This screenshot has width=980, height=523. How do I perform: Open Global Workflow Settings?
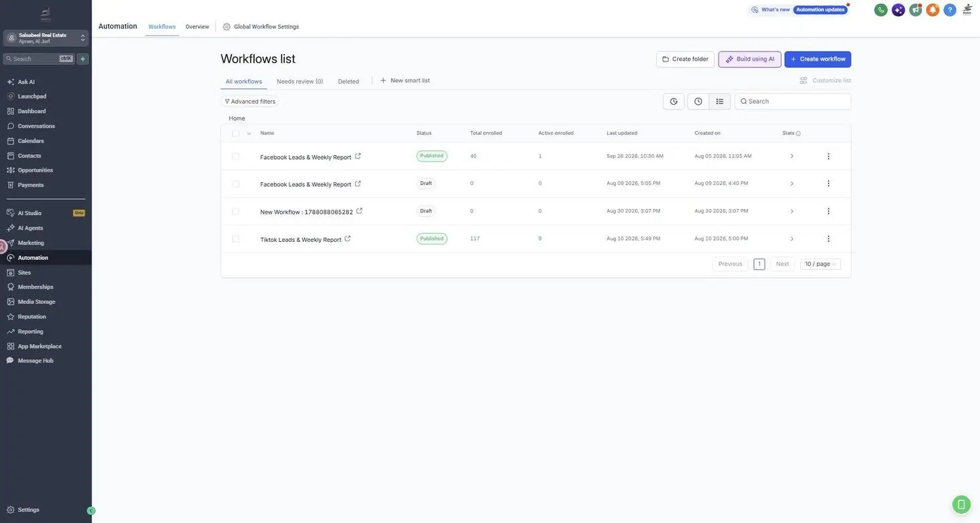[261, 27]
